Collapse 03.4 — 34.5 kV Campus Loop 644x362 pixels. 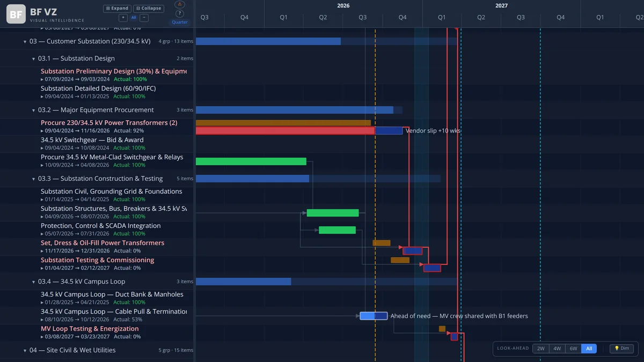click(33, 282)
